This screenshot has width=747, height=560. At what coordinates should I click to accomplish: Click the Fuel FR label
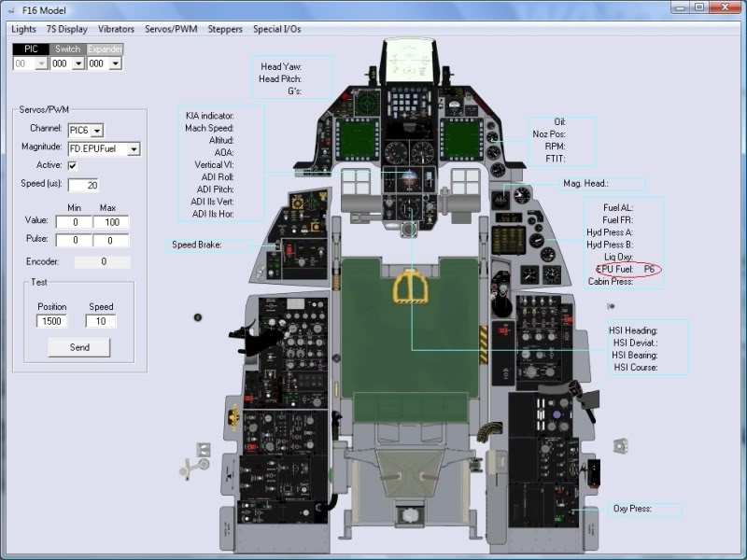point(617,220)
